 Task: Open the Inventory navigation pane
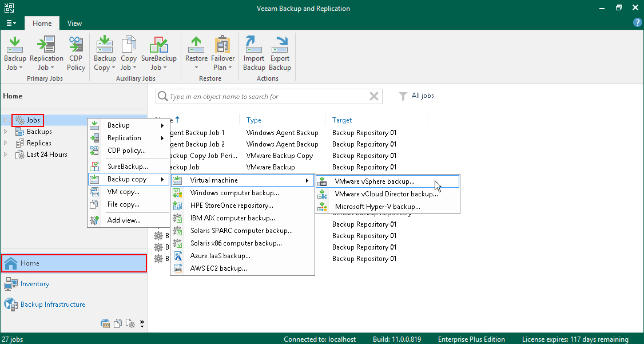[x=35, y=284]
